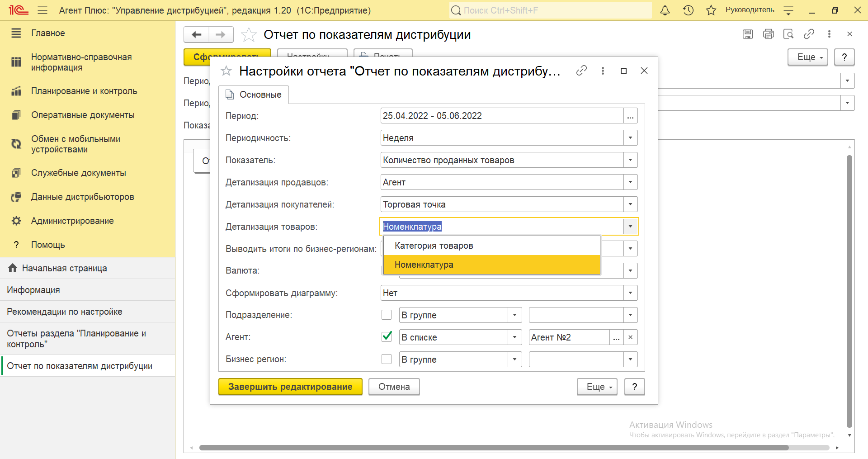This screenshot has height=459, width=868.
Task: Open Еще menu in settings dialog
Action: [x=597, y=387]
